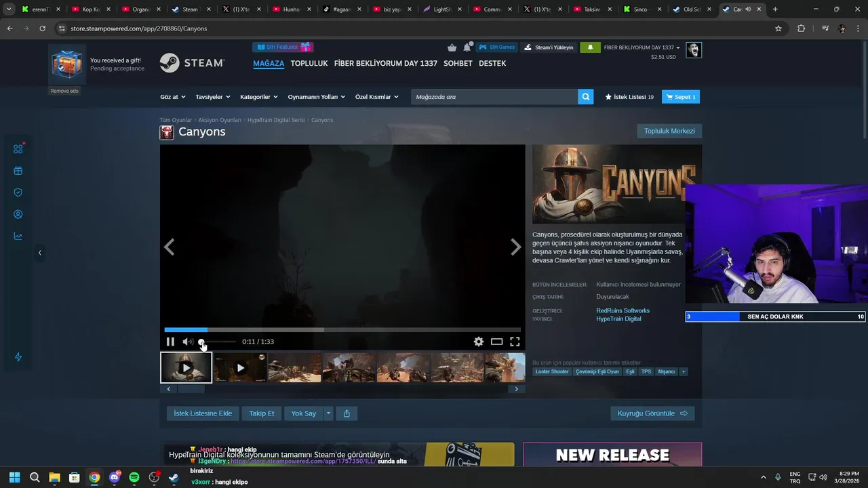Screen dimensions: 868x488
Task: Open the İstek Listesi wishlist link
Action: point(629,97)
